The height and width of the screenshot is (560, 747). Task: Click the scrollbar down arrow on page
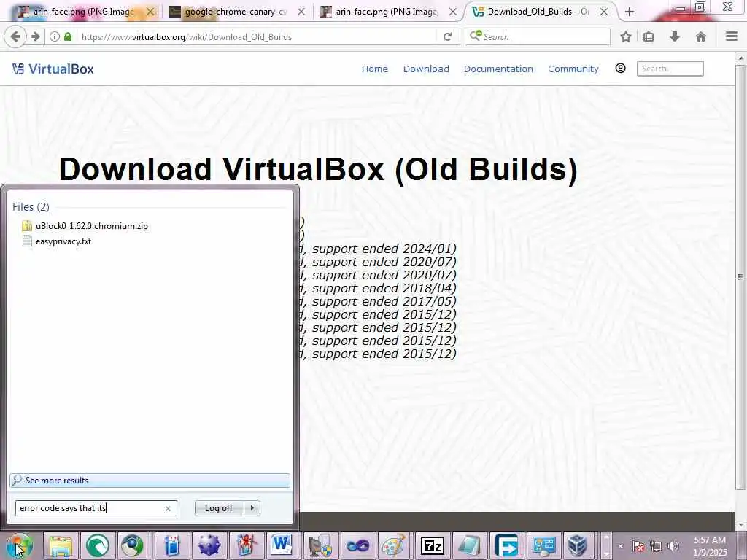click(740, 525)
